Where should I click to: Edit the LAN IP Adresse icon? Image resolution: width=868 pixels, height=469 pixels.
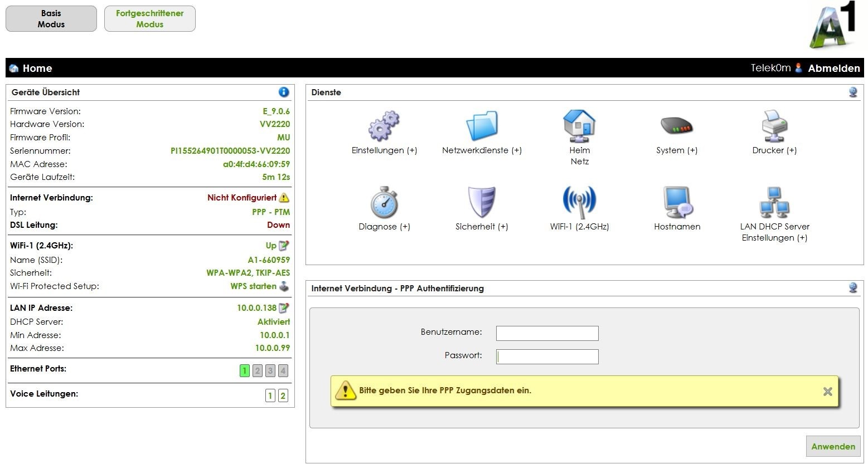coord(284,307)
